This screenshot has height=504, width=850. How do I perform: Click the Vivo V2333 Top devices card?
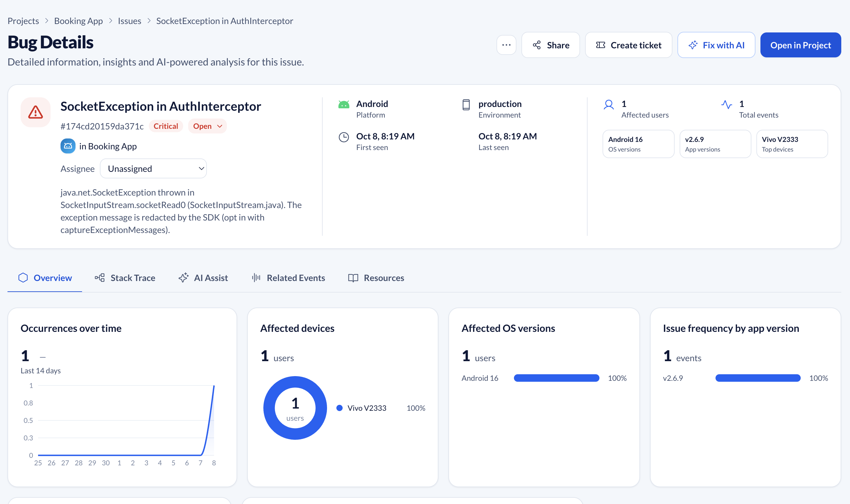792,144
